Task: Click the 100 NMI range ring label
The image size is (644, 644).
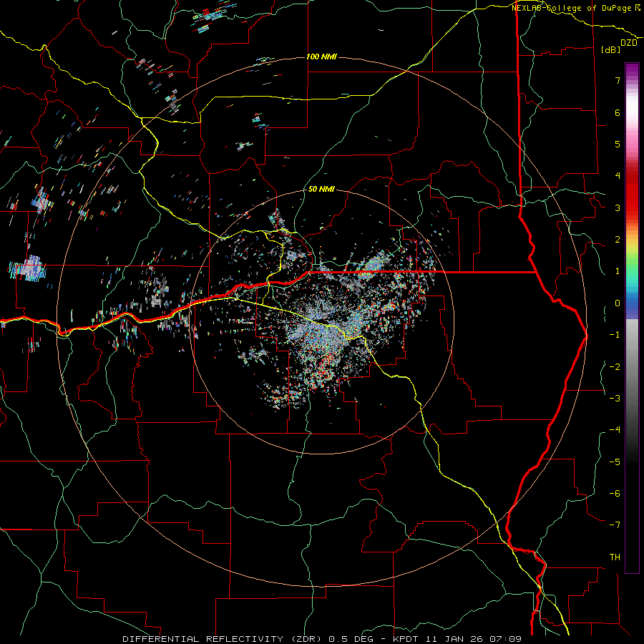Action: [x=321, y=57]
